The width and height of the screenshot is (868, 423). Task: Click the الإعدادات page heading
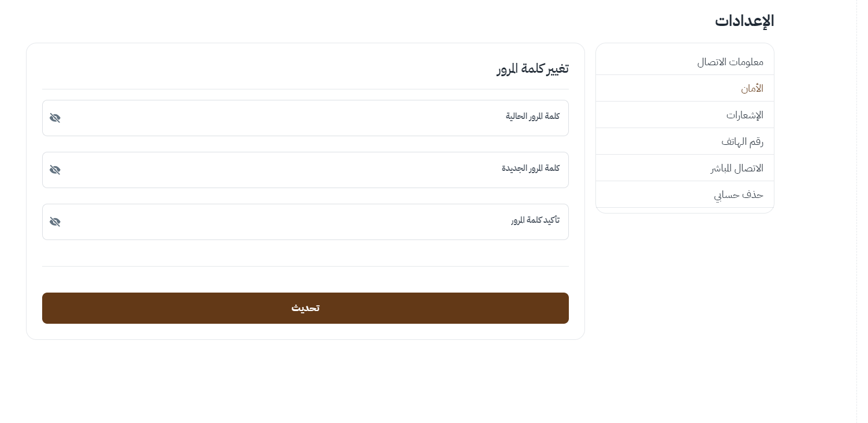744,21
